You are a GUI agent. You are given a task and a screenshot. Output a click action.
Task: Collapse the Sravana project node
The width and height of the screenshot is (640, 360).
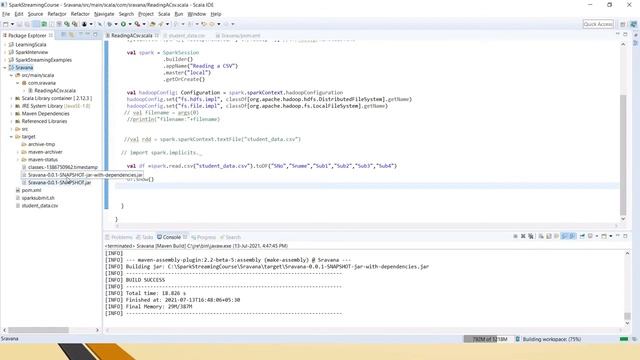pyautogui.click(x=5, y=68)
